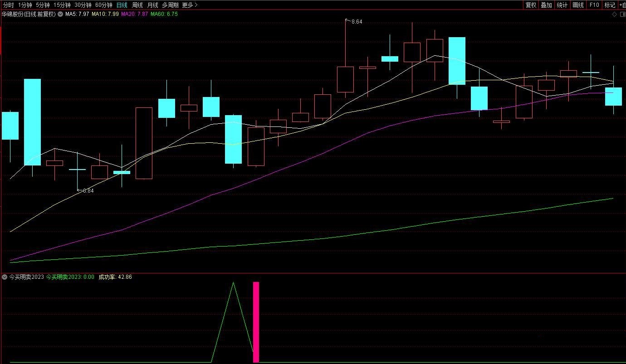Open the indicator dropdown beside 今买明卖2023
626x364 pixels.
coord(5,277)
